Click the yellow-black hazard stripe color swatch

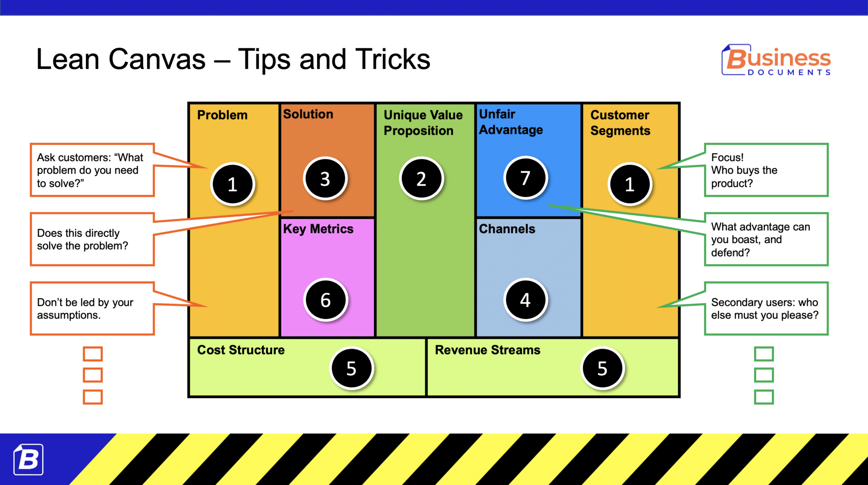[434, 463]
